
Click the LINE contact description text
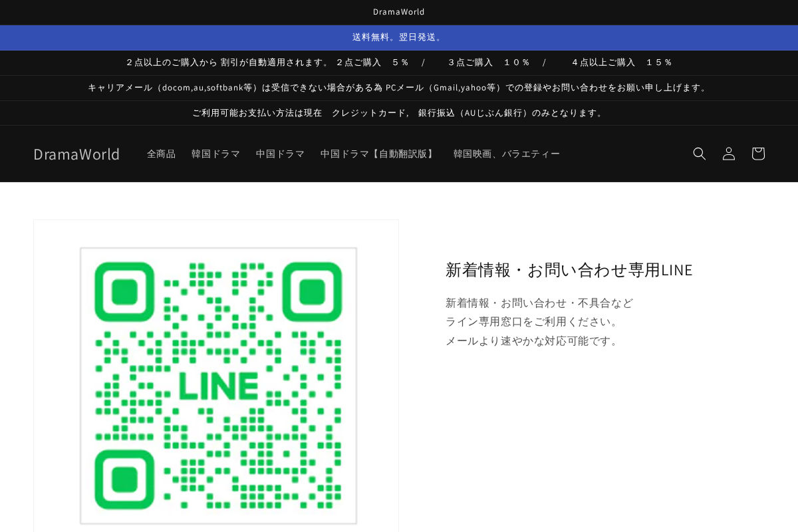pos(539,321)
